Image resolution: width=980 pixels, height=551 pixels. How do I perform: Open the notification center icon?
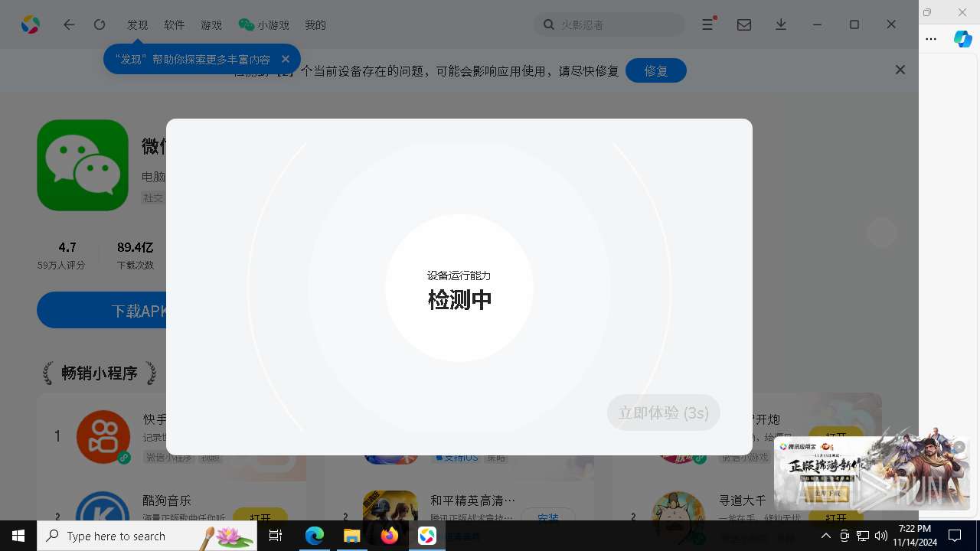pos(955,536)
